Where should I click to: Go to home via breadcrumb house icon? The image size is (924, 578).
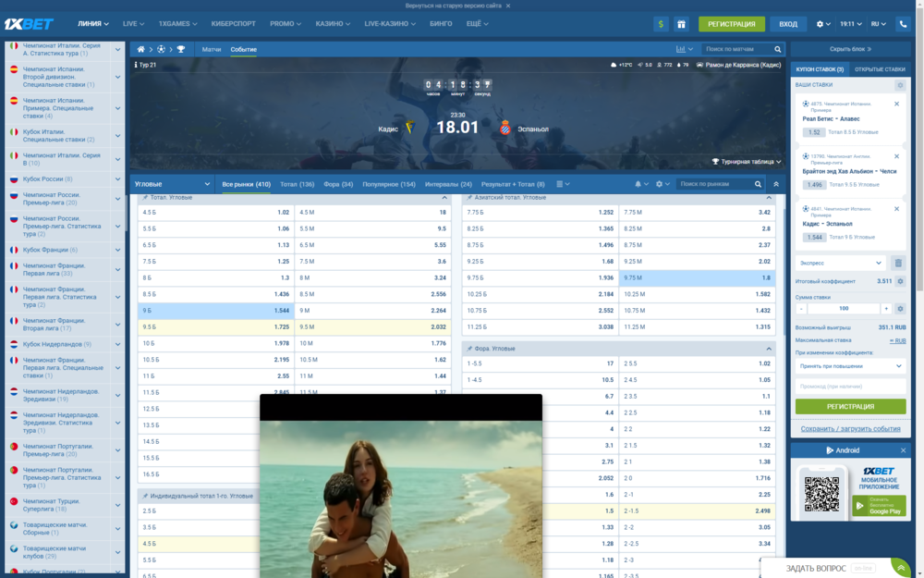140,50
